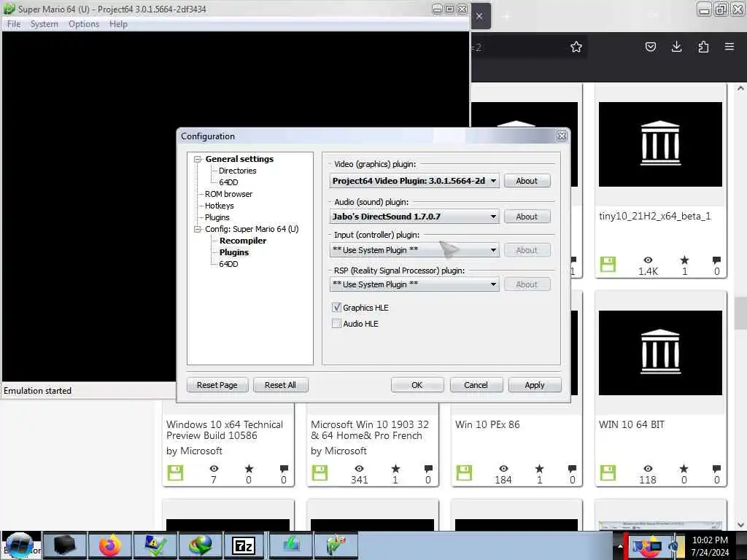
Task: Click the browser page's vertical scrollbar thumb
Action: pos(740,313)
